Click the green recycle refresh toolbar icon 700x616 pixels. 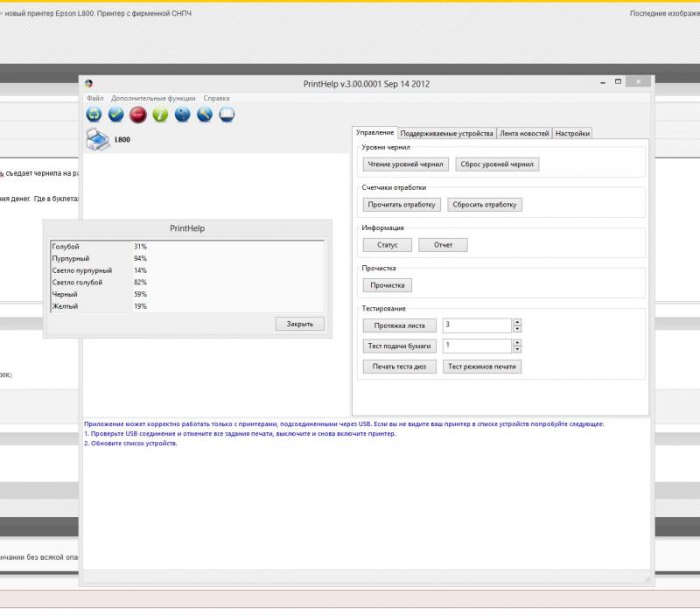pos(94,115)
